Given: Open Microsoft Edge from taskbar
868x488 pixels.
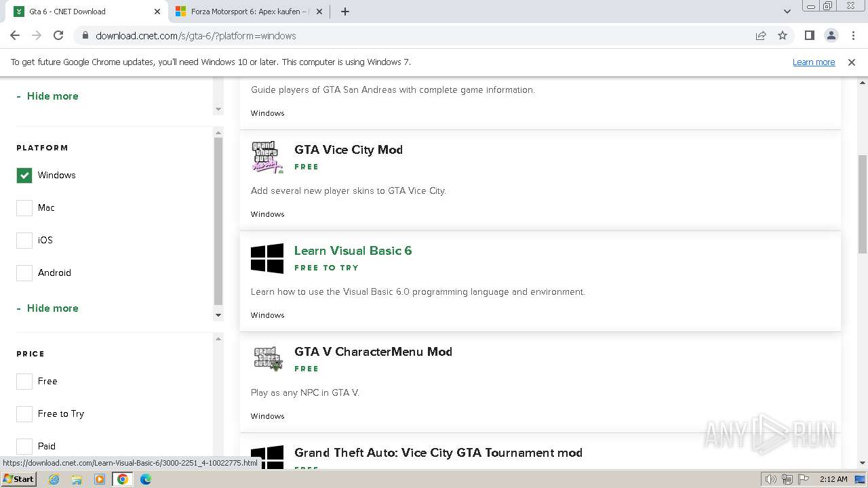Looking at the screenshot, I should (x=146, y=479).
